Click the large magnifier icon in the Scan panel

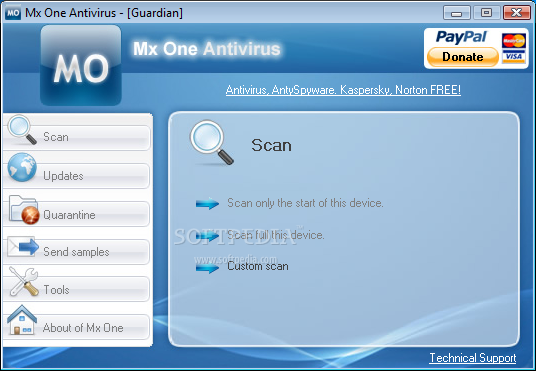pyautogui.click(x=212, y=142)
